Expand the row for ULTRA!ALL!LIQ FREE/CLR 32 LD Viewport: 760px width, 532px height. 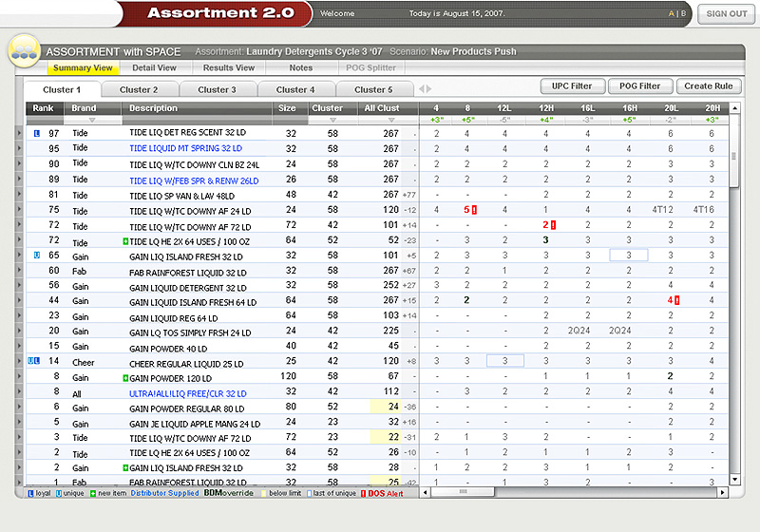(x=19, y=391)
